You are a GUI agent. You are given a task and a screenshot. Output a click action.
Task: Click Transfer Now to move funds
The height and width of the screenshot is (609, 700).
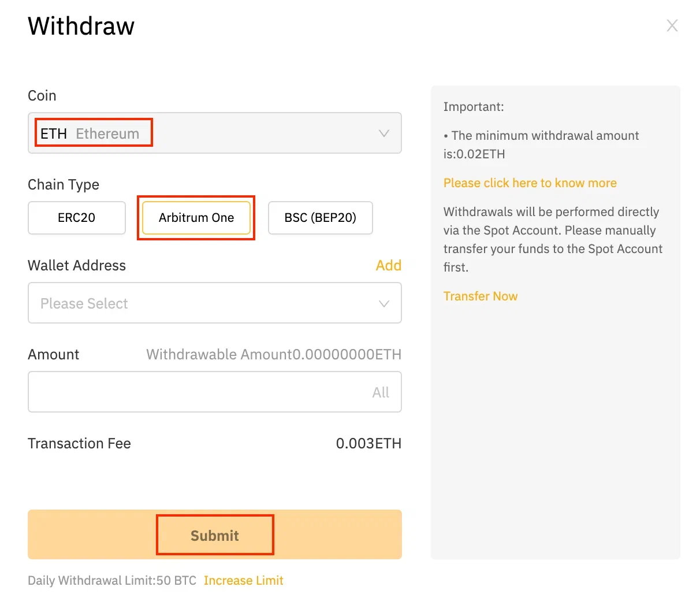point(480,296)
